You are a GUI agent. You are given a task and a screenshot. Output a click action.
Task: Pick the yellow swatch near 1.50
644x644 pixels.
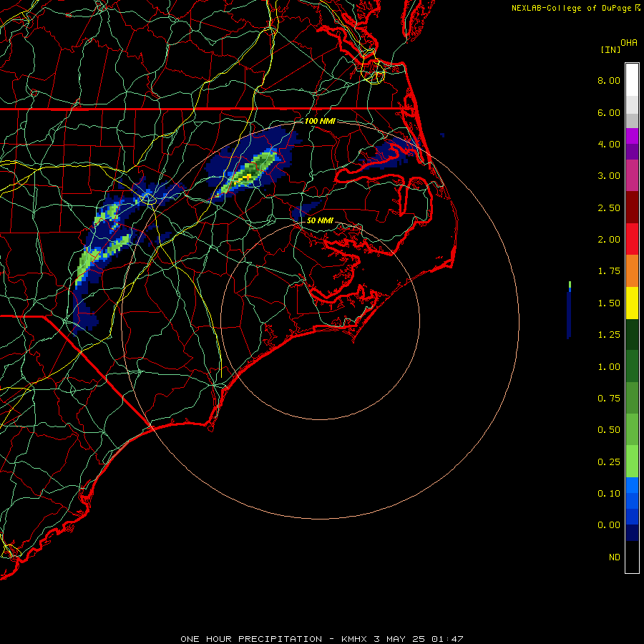[x=632, y=303]
